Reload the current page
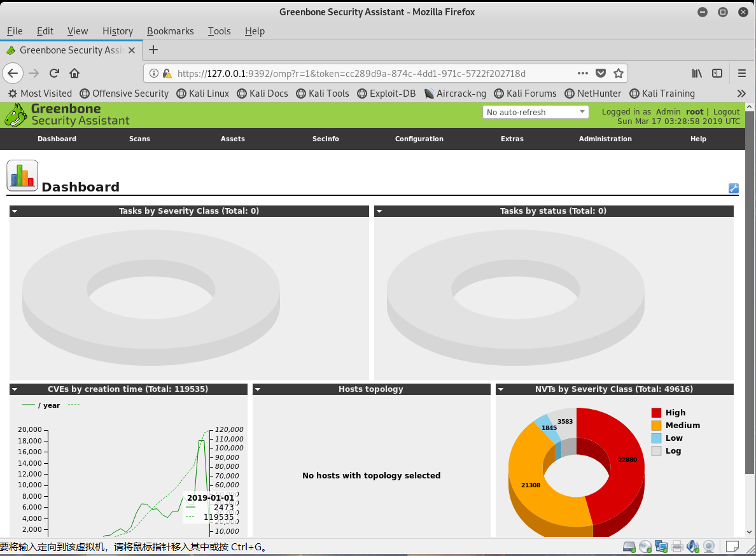Viewport: 756px width, 556px height. click(54, 73)
